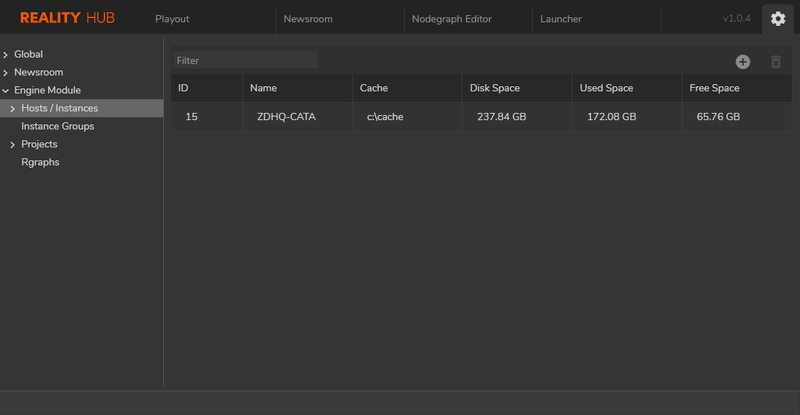Select host row ZDHQ-CATA
Viewport: 800px width, 415px height.
[481, 117]
